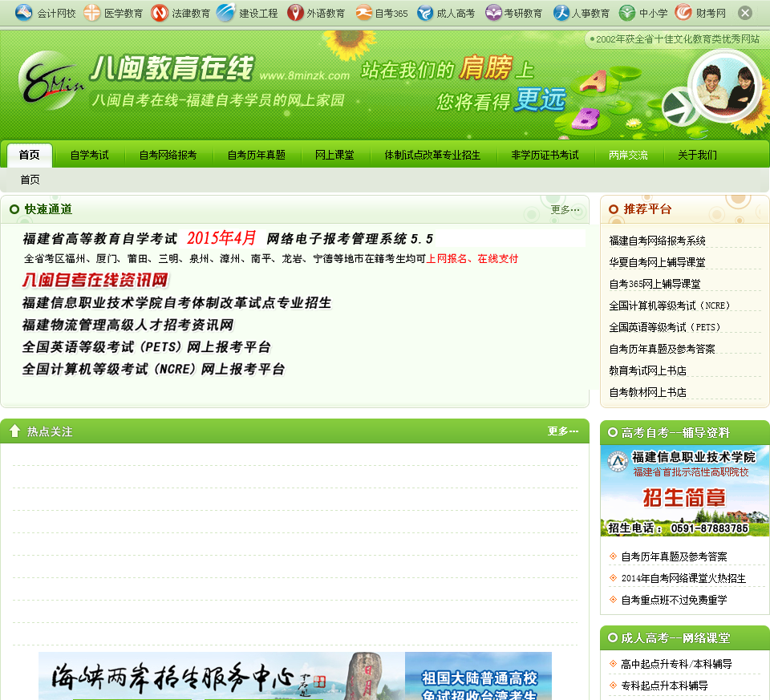Open the 福建省高等教育自学考试 报考管理系统 link
The width and height of the screenshot is (770, 700).
(x=228, y=239)
